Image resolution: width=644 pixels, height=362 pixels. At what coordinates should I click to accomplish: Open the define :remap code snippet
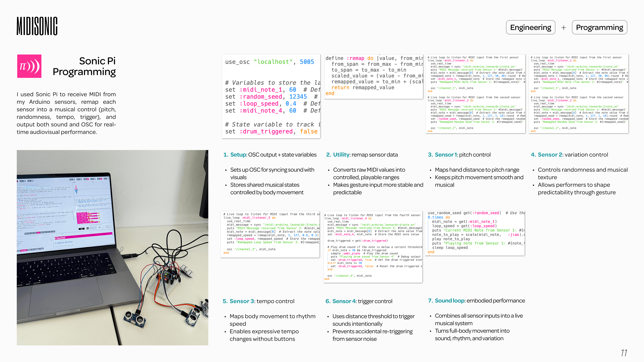click(x=373, y=76)
